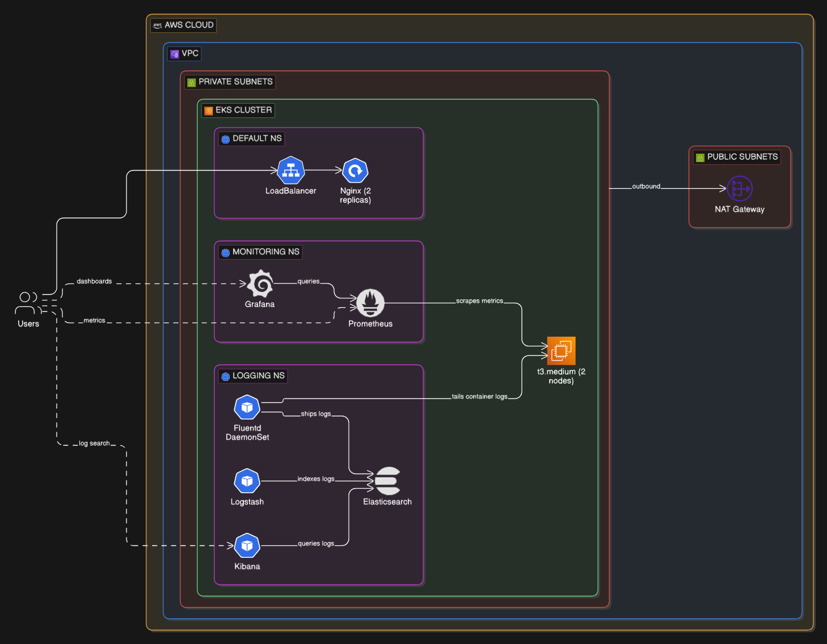Click the 'Logstash' caption
The image size is (827, 644).
(247, 502)
